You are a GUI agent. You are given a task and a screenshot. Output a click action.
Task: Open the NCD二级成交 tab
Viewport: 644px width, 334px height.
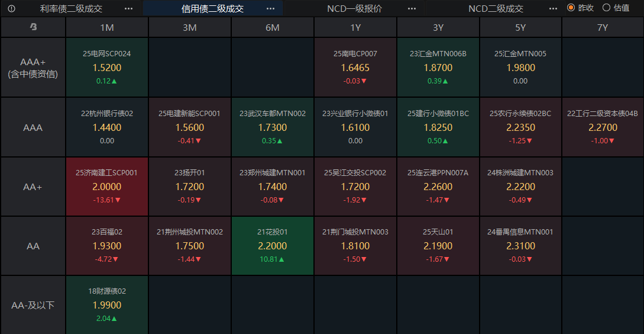coord(496,9)
